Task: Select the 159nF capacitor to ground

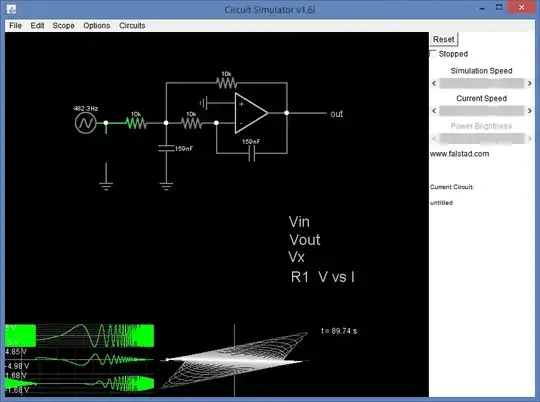Action: pyautogui.click(x=166, y=148)
